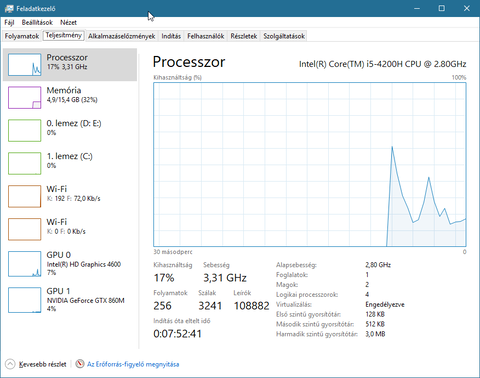Select the GPU 0 Intel HD Graphics thumbnail
The width and height of the screenshot is (480, 378).
(x=25, y=264)
